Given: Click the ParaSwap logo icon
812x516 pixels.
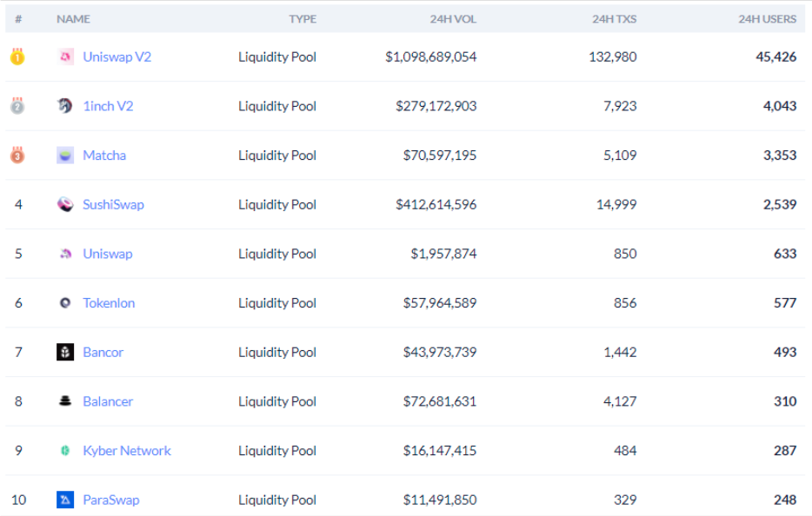Looking at the screenshot, I should click(65, 499).
